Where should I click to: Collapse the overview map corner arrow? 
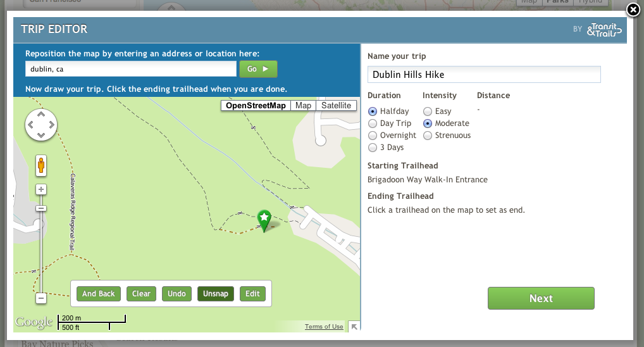[x=354, y=327]
